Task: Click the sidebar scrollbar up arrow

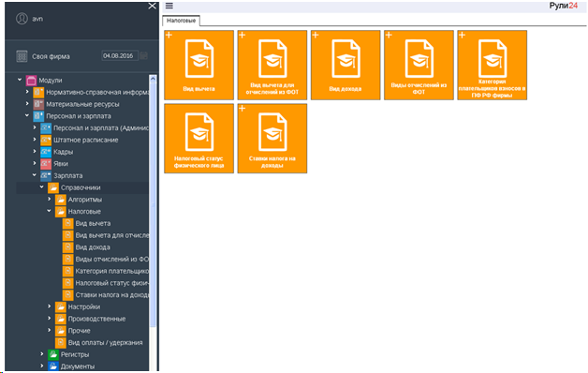Action: [x=153, y=79]
